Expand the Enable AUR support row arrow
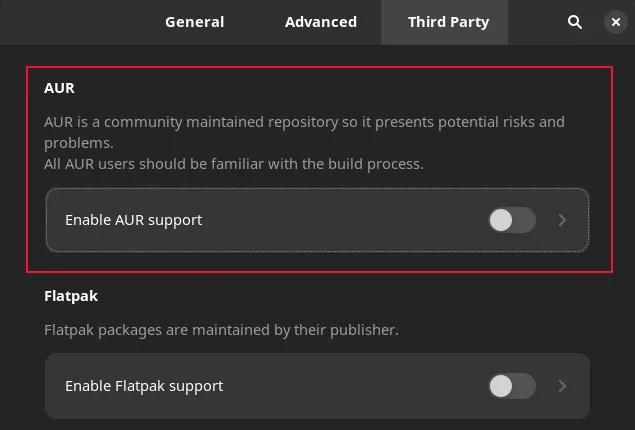This screenshot has width=635, height=430. [562, 220]
